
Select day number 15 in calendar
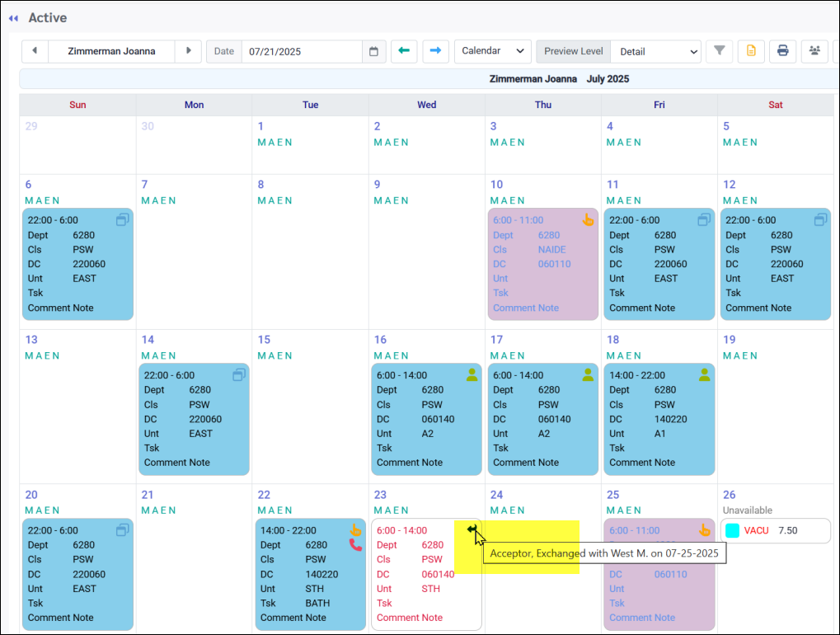(264, 340)
